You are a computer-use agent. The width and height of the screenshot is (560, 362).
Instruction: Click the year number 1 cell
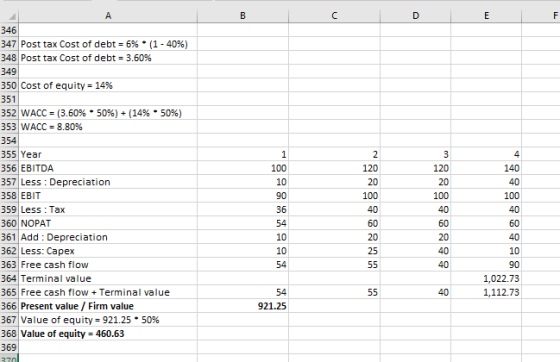click(x=243, y=154)
